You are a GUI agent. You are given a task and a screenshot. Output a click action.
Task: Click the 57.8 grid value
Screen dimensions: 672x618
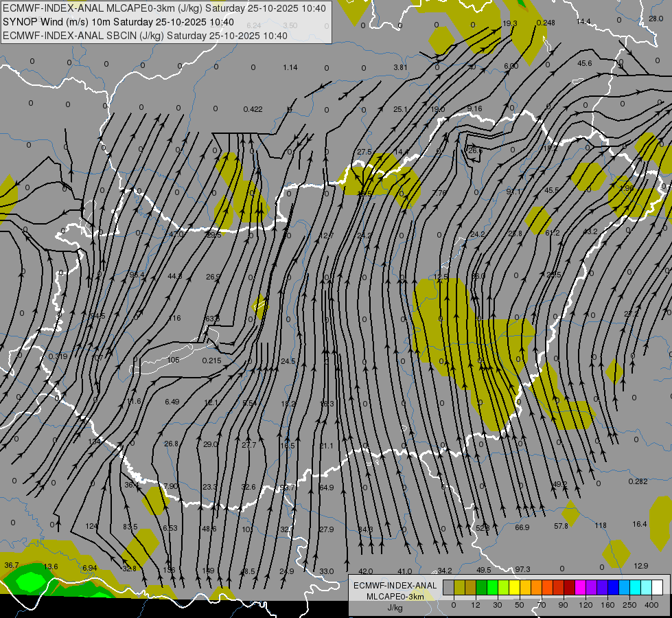pos(561,526)
